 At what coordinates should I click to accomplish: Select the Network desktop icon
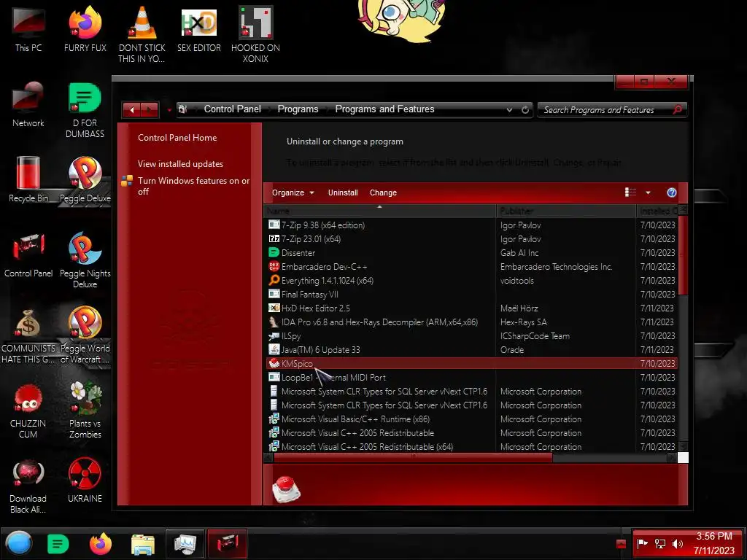tap(28, 105)
